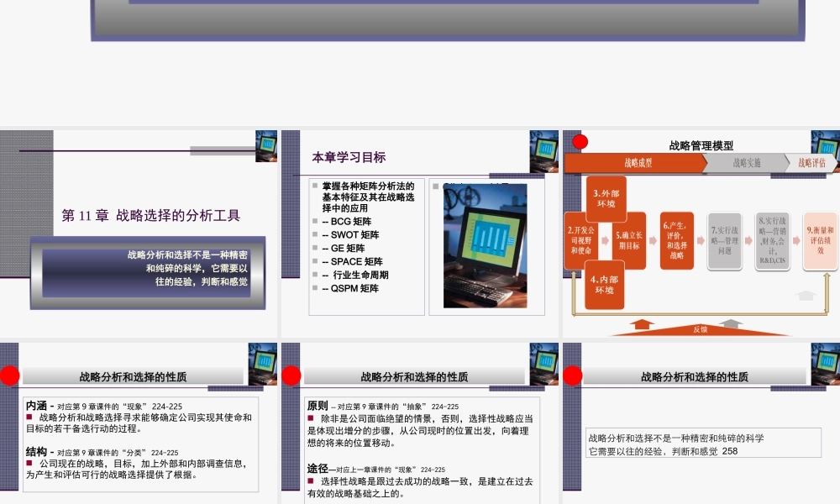This screenshot has height=504, width=840.
Task: Select the 3.外部环境 box in the model diagram
Action: tap(605, 197)
